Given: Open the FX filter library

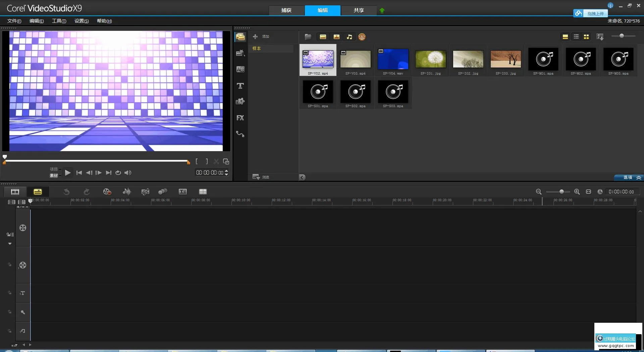Looking at the screenshot, I should (x=240, y=118).
